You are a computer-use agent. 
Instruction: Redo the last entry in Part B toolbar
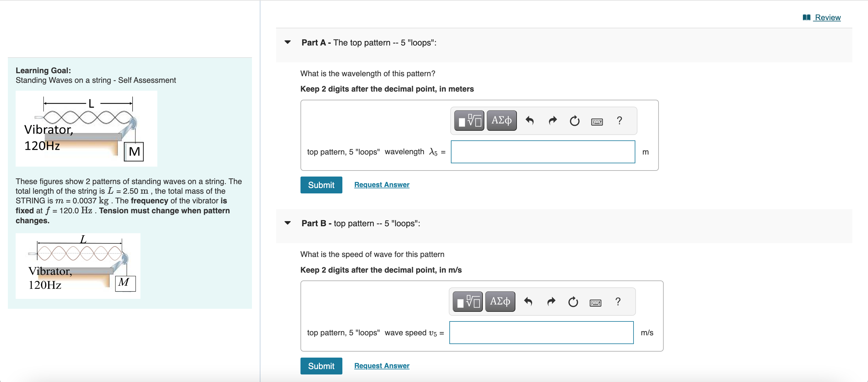(551, 301)
